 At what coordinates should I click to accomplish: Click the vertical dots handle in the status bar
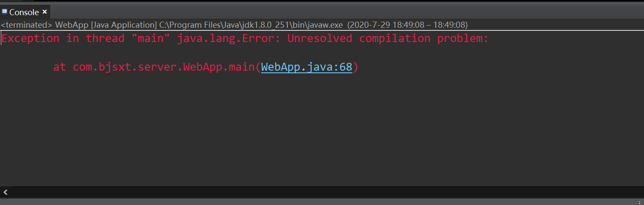point(640,202)
